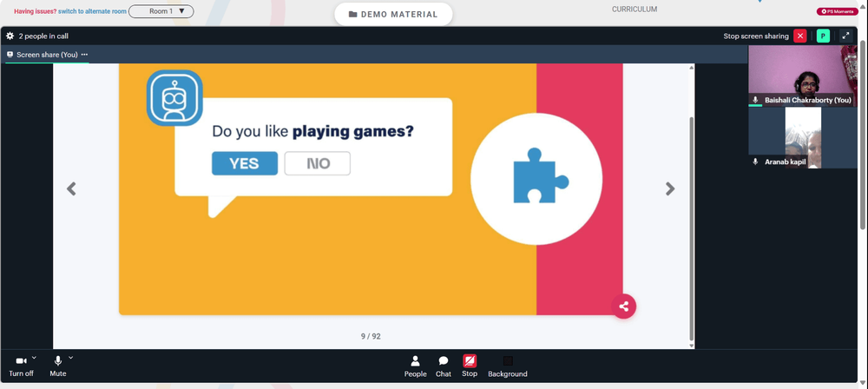Open Background settings
The width and height of the screenshot is (868, 389).
click(508, 366)
